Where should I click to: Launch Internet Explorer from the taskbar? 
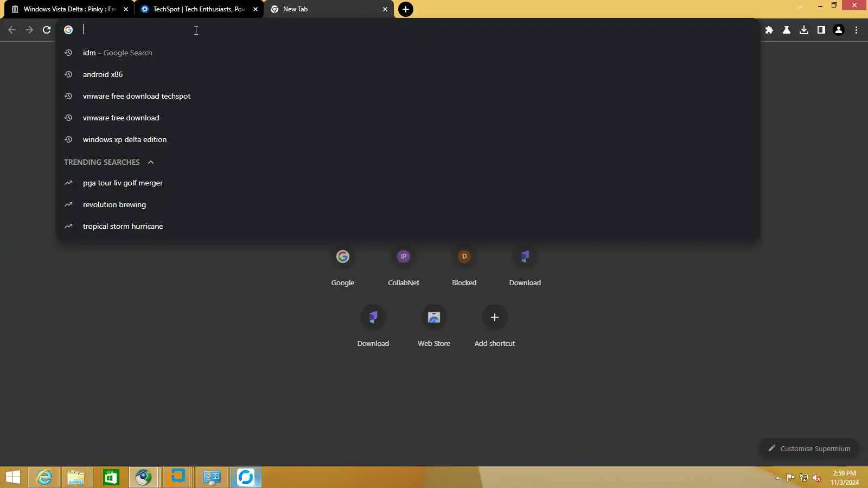coord(44,477)
